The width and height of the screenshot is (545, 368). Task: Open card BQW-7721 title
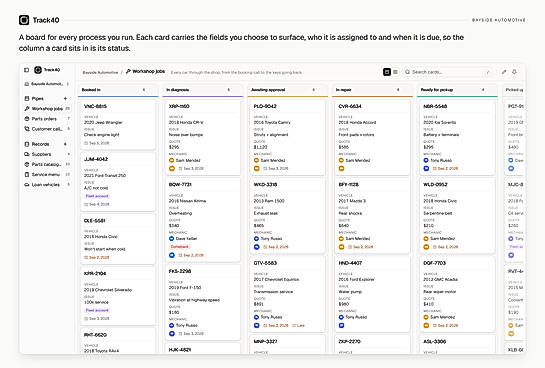[x=180, y=185]
